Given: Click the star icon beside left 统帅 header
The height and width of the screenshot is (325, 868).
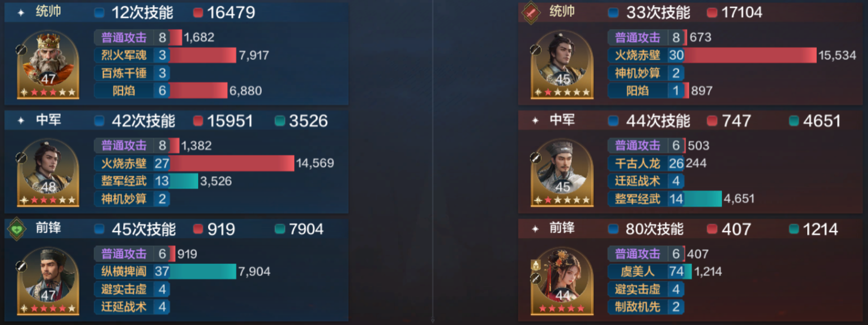Looking at the screenshot, I should coord(21,12).
